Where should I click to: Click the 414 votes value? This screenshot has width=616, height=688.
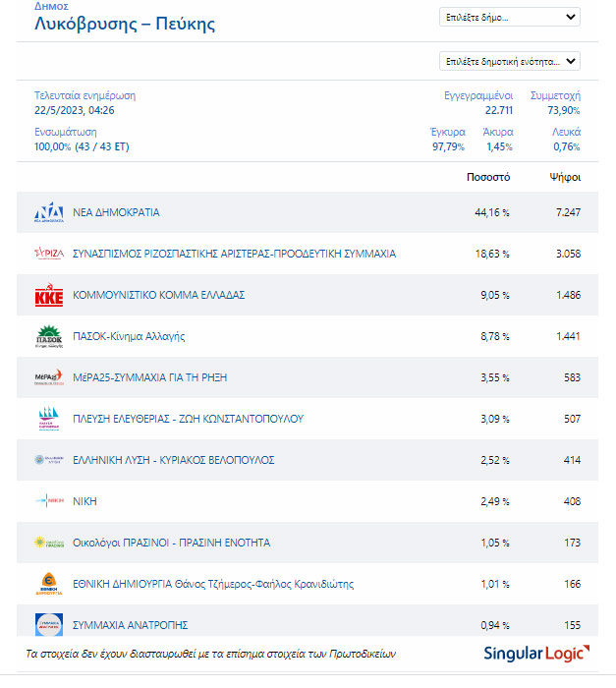tap(572, 460)
